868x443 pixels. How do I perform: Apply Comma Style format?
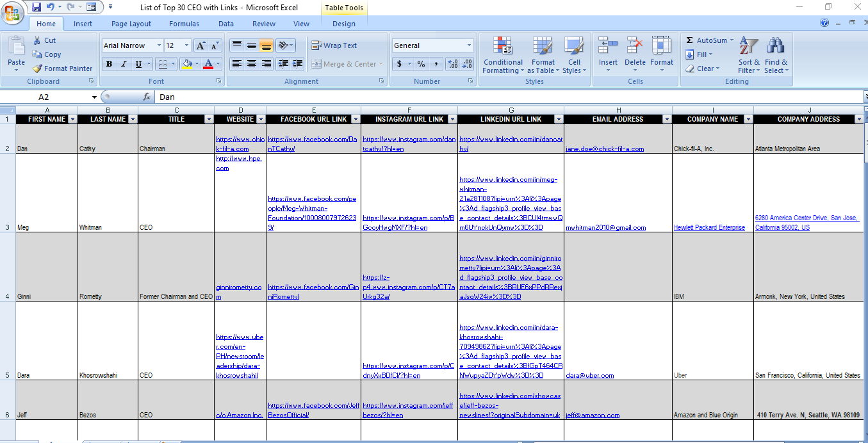pos(436,64)
